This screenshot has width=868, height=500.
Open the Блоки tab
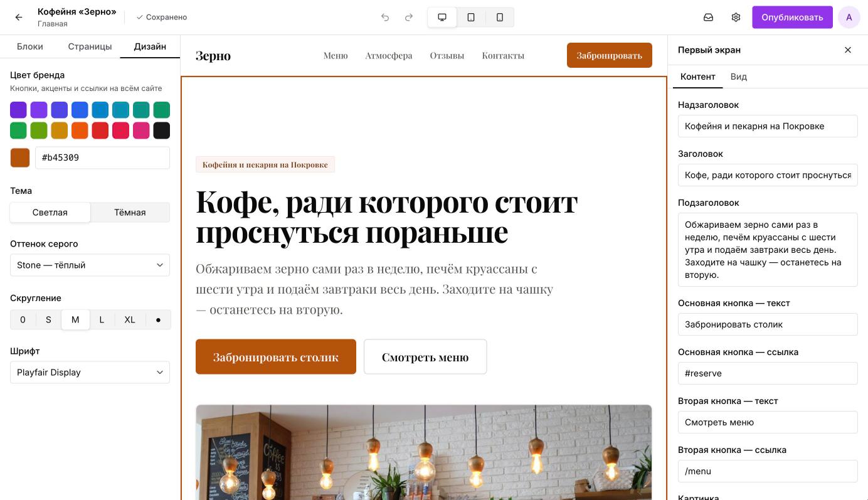[30, 46]
